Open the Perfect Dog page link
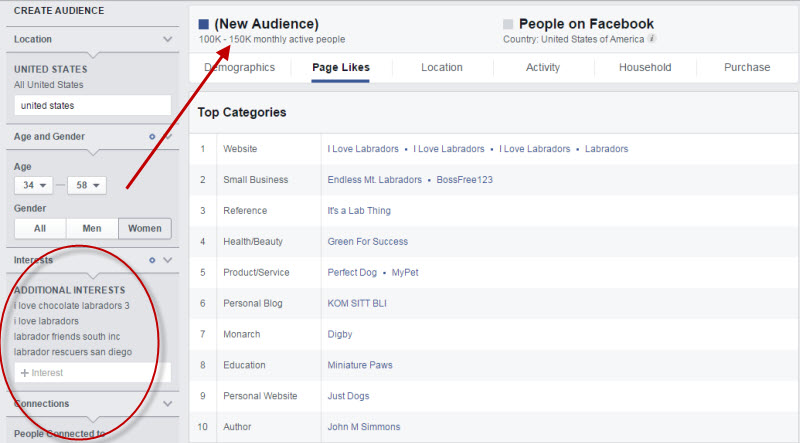The image size is (800, 443). point(352,273)
